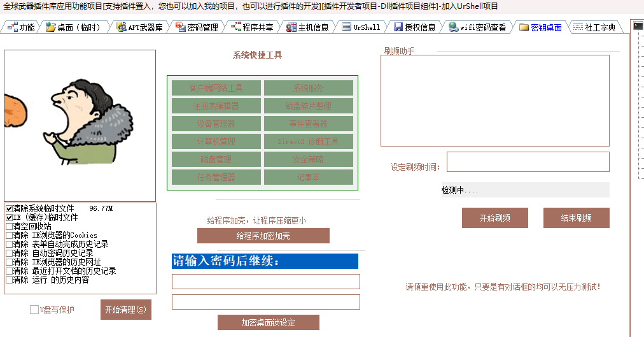Open the 主机信息 tab
Viewport: 644px width, 337px height.
309,27
